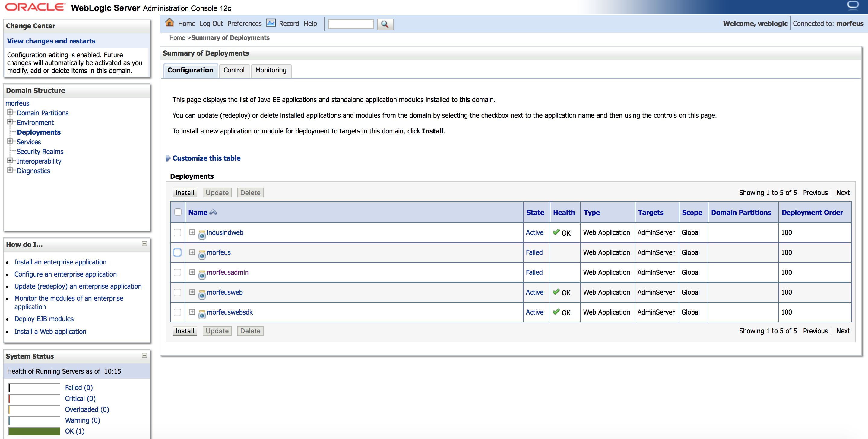The image size is (868, 439).
Task: Click the Failed health status bar
Action: [x=34, y=388]
